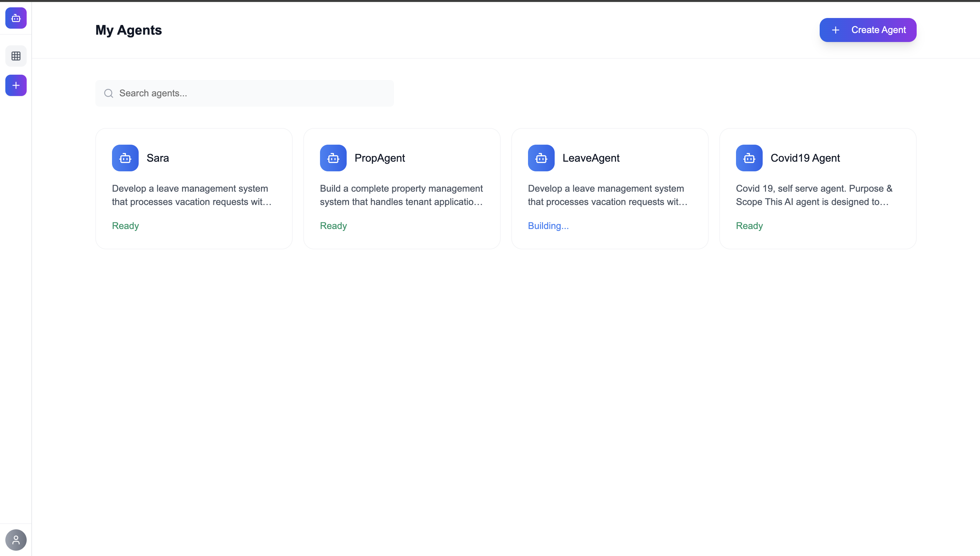980x556 pixels.
Task: Click the purple plus sidebar icon
Action: (16, 85)
